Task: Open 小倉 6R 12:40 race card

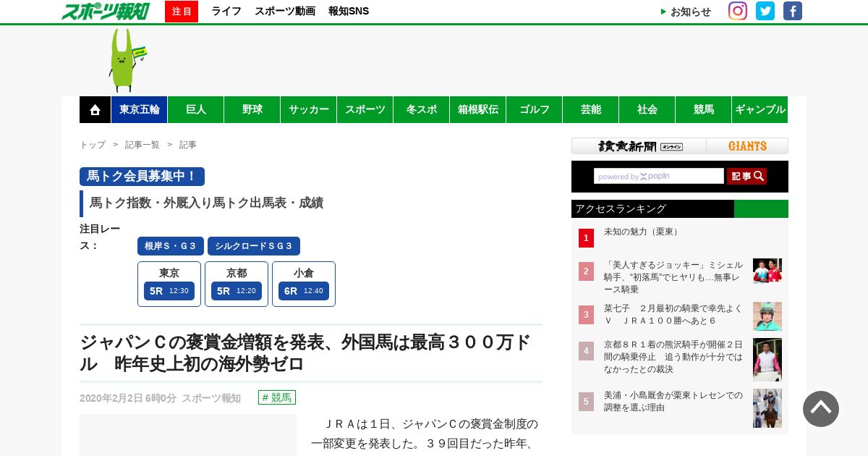Action: click(304, 284)
